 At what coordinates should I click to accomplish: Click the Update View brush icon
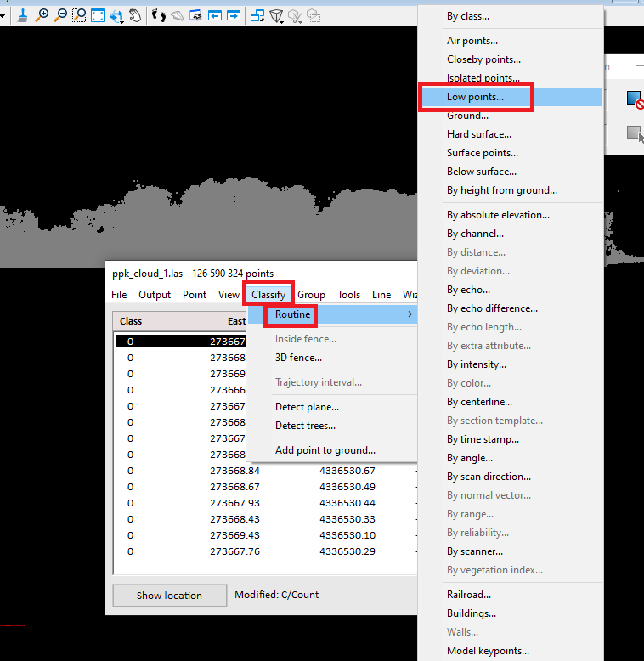[x=22, y=14]
